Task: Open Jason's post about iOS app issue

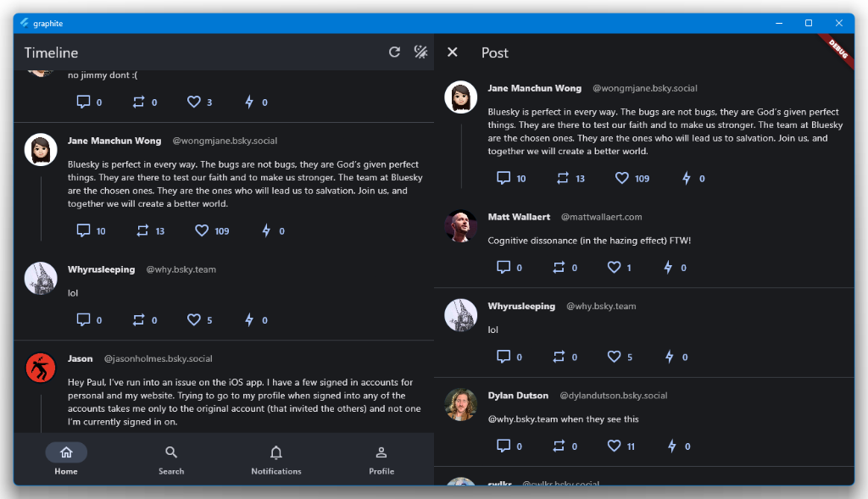Action: [244, 402]
